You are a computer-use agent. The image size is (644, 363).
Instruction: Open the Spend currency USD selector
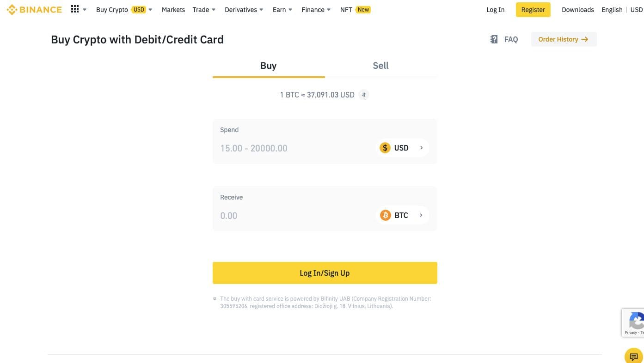point(402,148)
